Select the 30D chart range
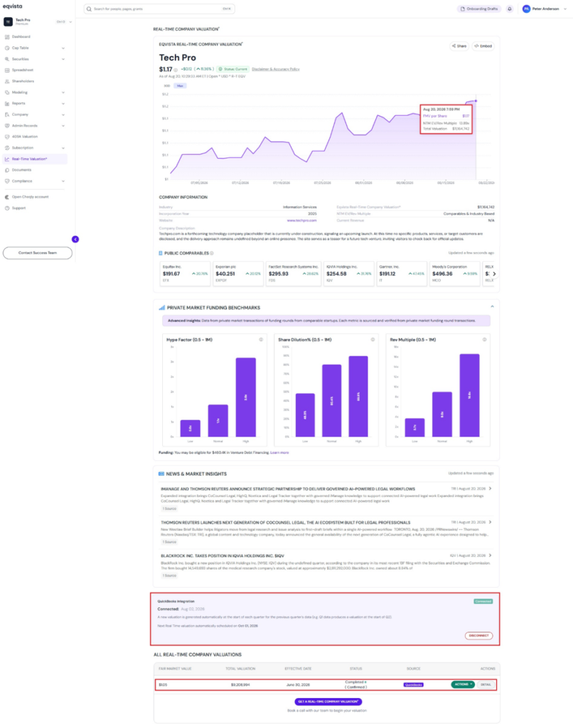This screenshot has height=728, width=573. click(x=166, y=86)
